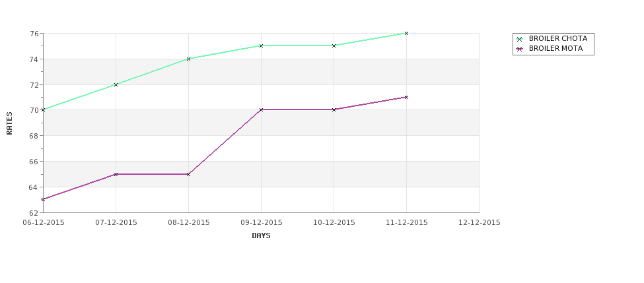
Task: Click the DAYS axis title
Action: [261, 236]
